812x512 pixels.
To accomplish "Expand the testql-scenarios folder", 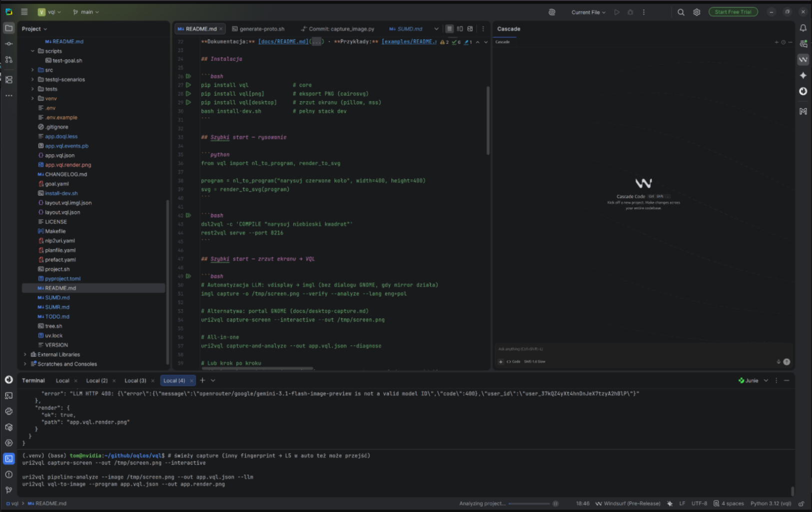I will 33,79.
